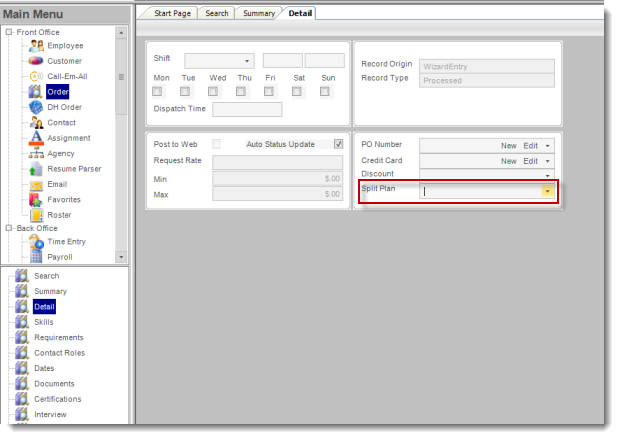Screen dimensions: 619x439
Task: Select the Customer icon in main menu
Action: click(x=37, y=61)
